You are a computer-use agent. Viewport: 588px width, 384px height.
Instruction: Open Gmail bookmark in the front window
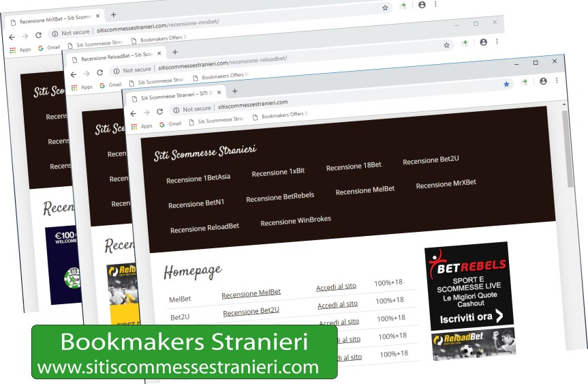coord(170,124)
